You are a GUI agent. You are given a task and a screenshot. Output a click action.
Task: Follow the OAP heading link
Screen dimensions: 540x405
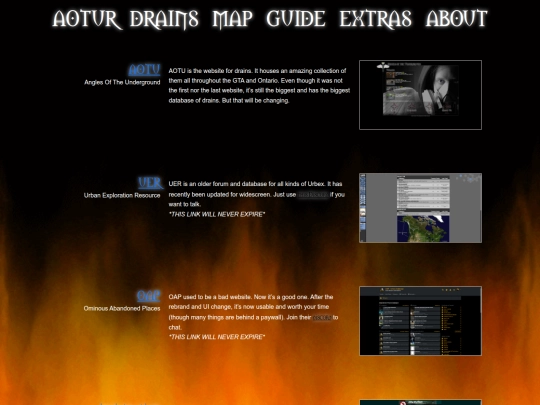[148, 296]
